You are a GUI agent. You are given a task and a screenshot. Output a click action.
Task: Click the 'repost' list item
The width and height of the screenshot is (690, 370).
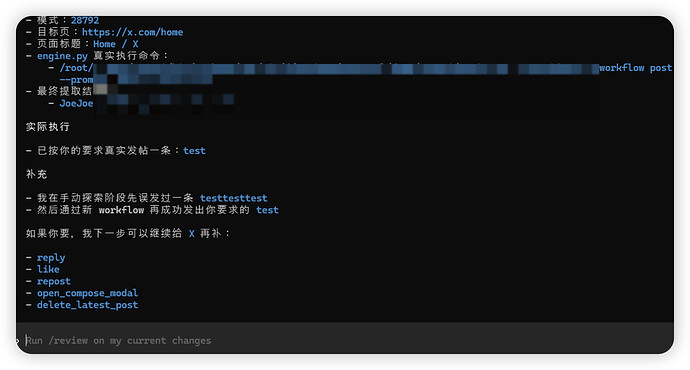pyautogui.click(x=54, y=282)
